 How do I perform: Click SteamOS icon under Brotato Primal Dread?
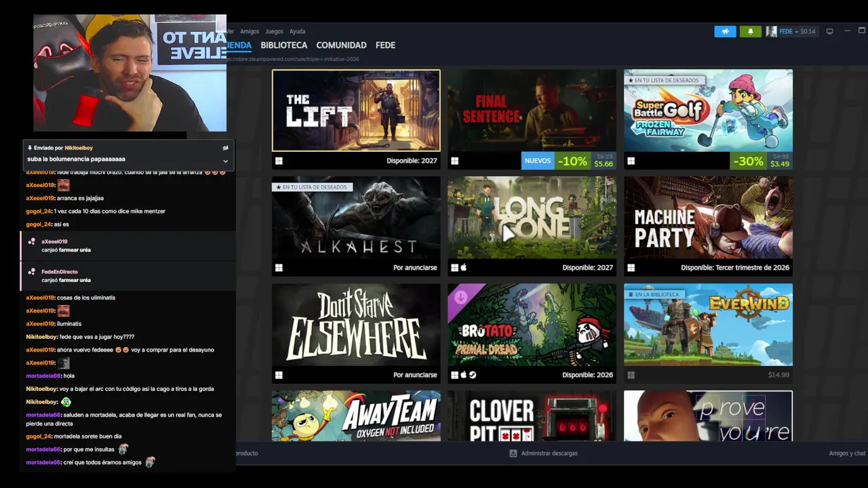473,375
